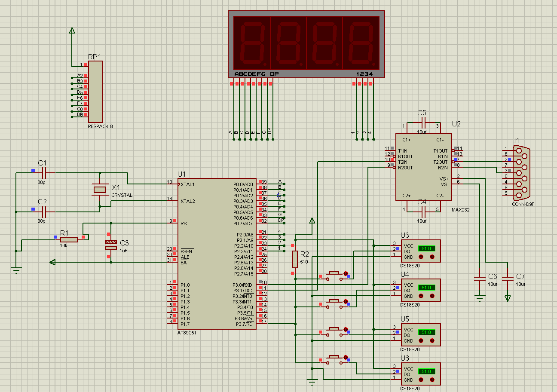The image size is (557, 392).
Task: Select the DS18S20 sensor U4
Action: (421, 290)
